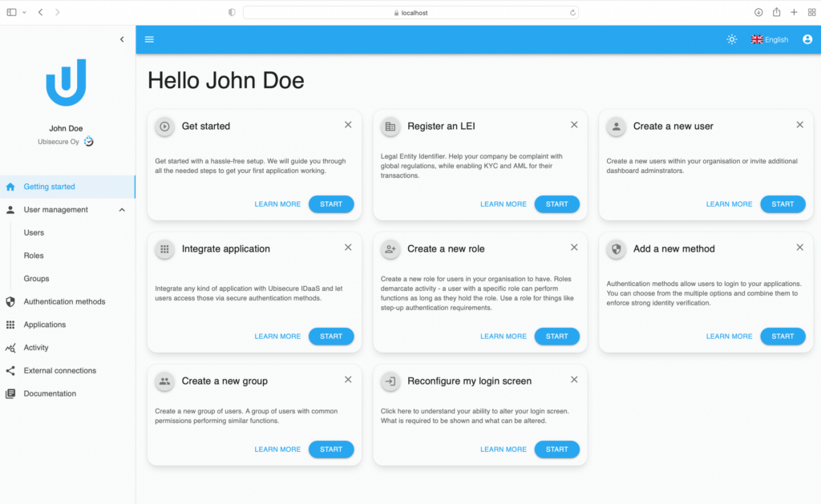Collapse the User management section

point(122,210)
